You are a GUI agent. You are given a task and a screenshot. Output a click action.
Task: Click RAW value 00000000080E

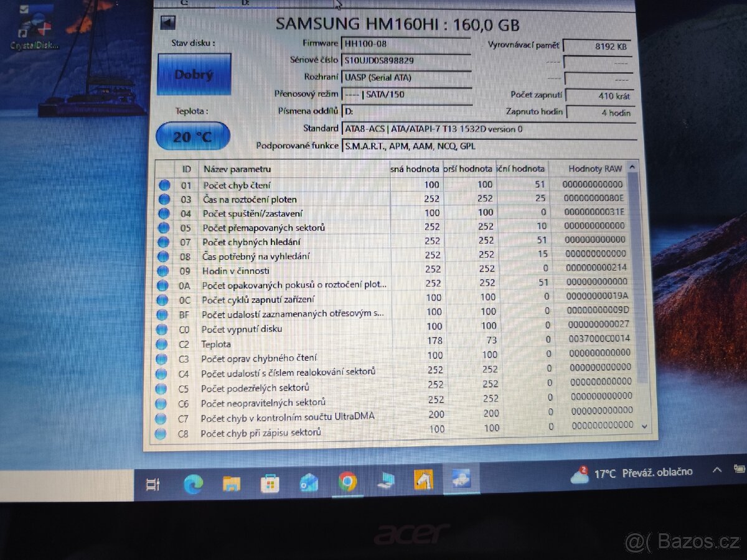click(x=593, y=198)
